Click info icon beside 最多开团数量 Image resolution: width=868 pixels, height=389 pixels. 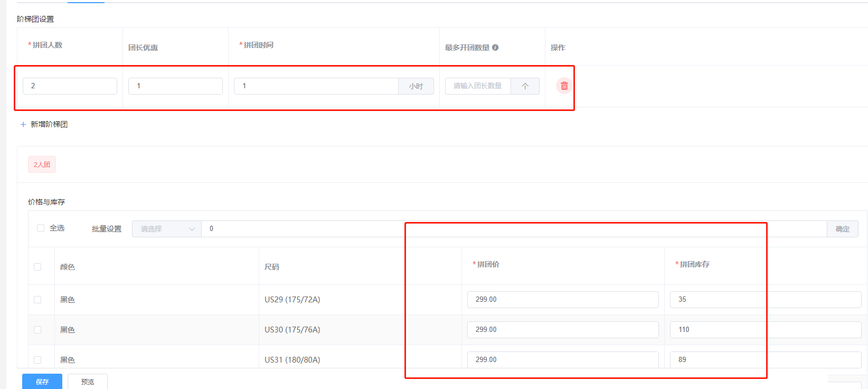pos(495,48)
